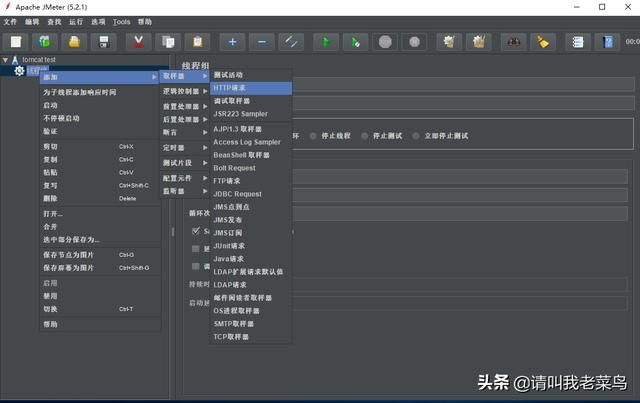This screenshot has height=403, width=640.
Task: Click the Start no pauses toolbar icon
Action: [356, 42]
